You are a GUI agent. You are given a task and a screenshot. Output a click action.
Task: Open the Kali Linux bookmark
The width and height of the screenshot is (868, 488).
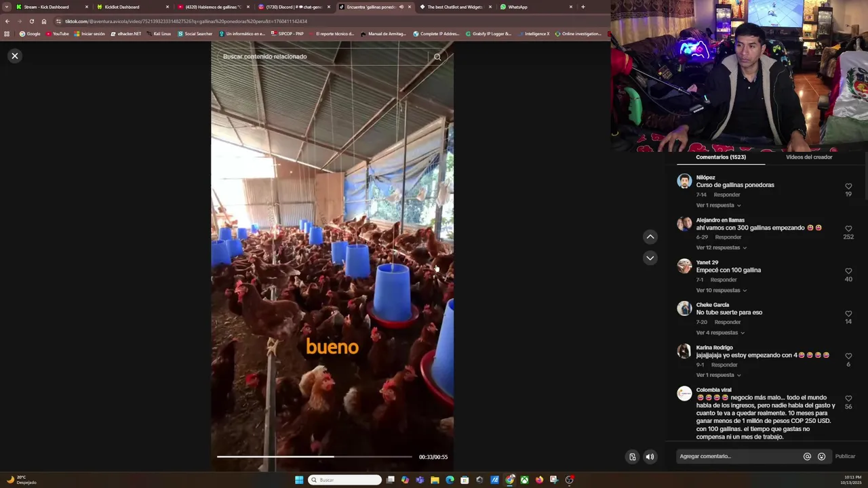coord(159,34)
